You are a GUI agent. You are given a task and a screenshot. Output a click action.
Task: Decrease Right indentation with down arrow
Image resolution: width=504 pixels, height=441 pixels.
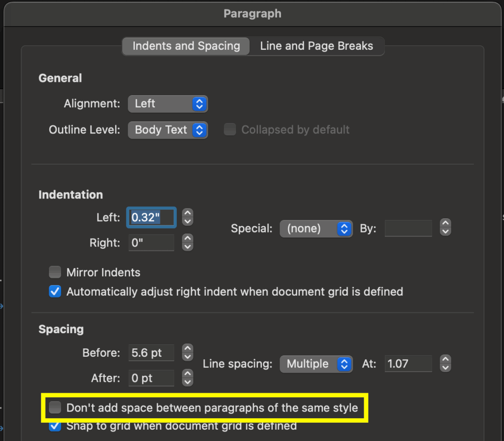pos(188,246)
